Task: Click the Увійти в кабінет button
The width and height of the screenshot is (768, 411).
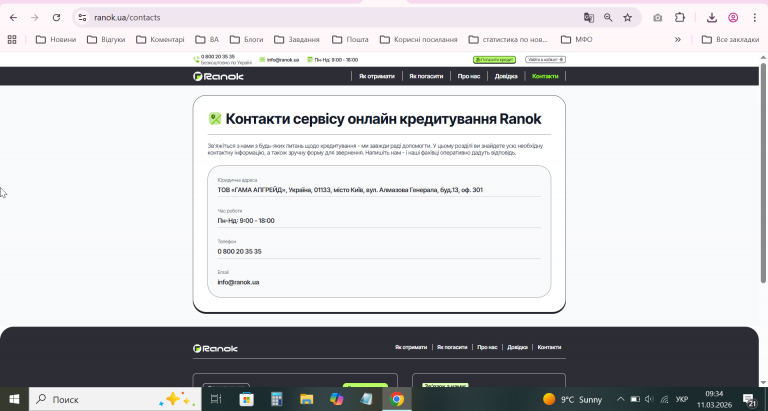Action: pyautogui.click(x=545, y=60)
